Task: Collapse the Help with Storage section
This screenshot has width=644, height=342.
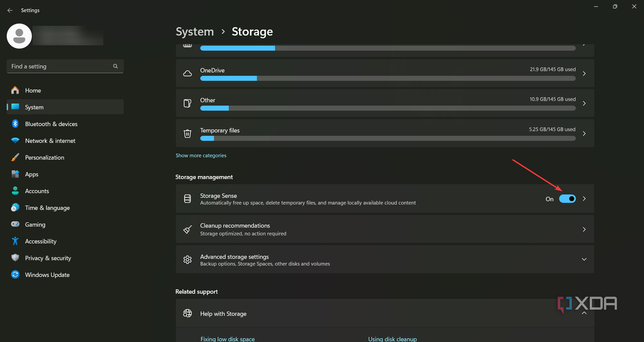Action: (x=584, y=314)
